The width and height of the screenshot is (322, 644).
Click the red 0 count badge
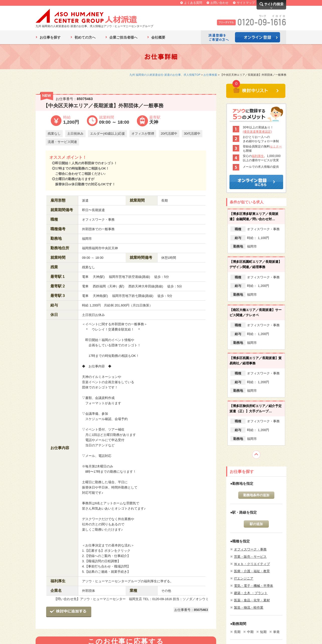pos(236,84)
